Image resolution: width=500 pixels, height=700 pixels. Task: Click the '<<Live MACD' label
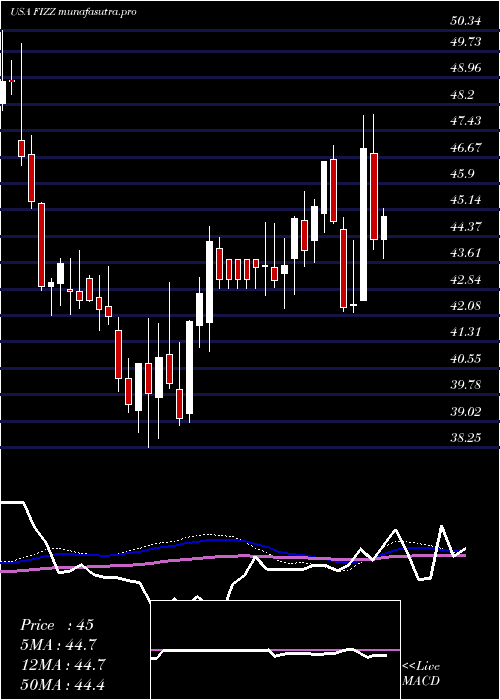[421, 673]
